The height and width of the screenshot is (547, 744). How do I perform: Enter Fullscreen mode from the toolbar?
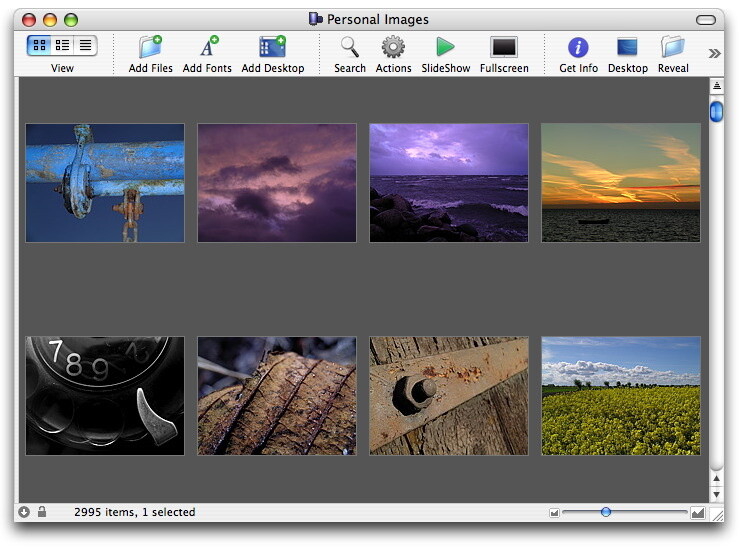click(x=503, y=47)
